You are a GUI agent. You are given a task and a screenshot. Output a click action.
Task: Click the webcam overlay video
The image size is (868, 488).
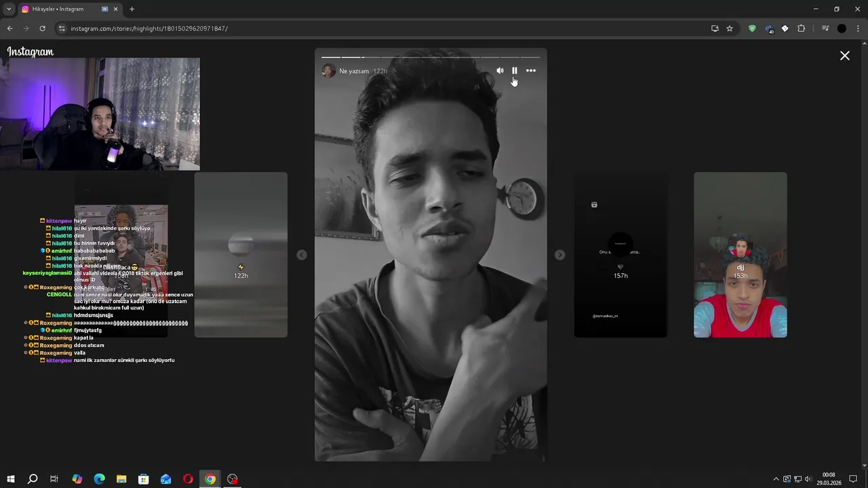[x=100, y=114]
